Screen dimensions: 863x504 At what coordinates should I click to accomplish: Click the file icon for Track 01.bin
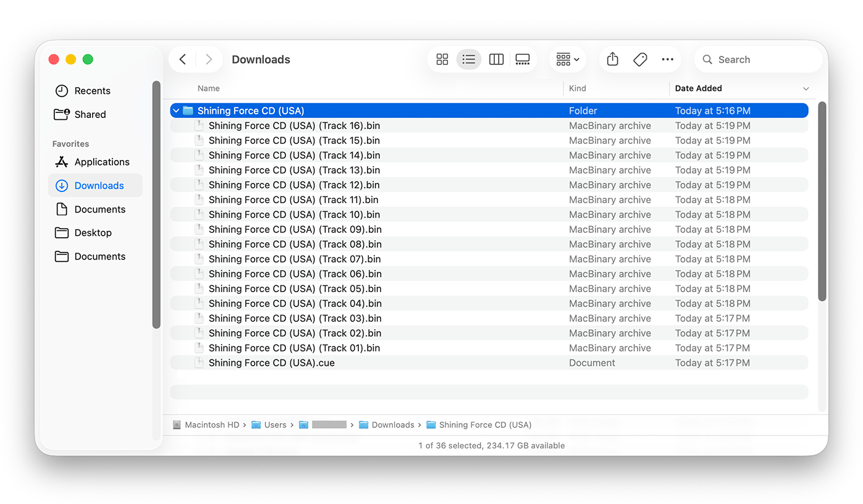click(199, 348)
